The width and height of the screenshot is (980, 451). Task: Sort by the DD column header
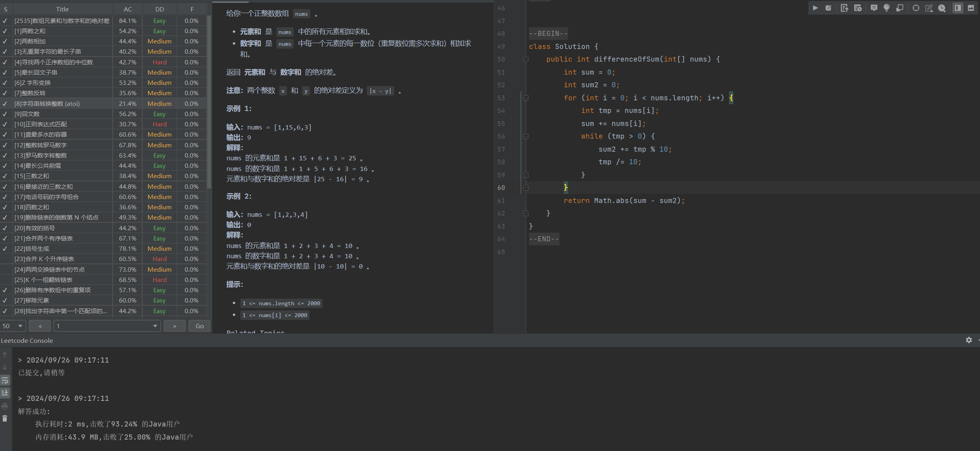[x=160, y=9]
